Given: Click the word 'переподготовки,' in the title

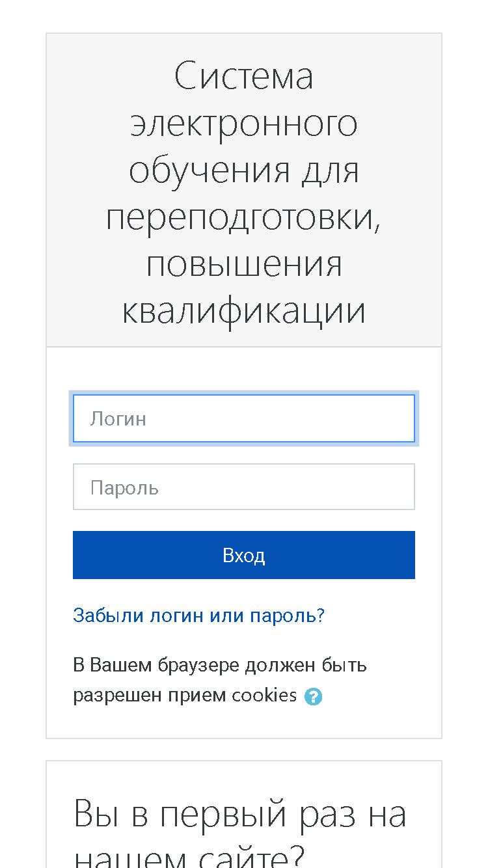Looking at the screenshot, I should click(244, 218).
